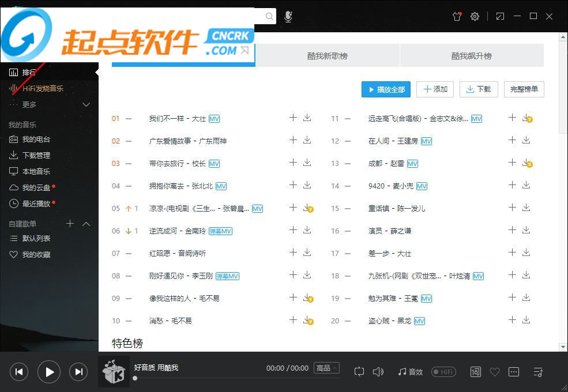This screenshot has width=568, height=392.
Task: Click the new playlist plus next to 自建歌单
Action: 70,224
